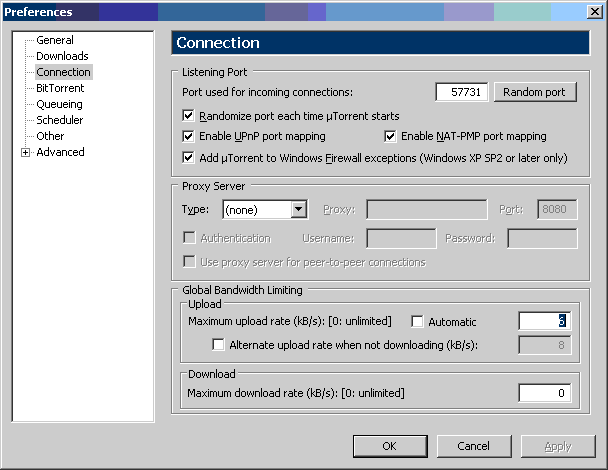Image resolution: width=608 pixels, height=470 pixels.
Task: Enable alternate upload rate when not downloading
Action: point(219,345)
